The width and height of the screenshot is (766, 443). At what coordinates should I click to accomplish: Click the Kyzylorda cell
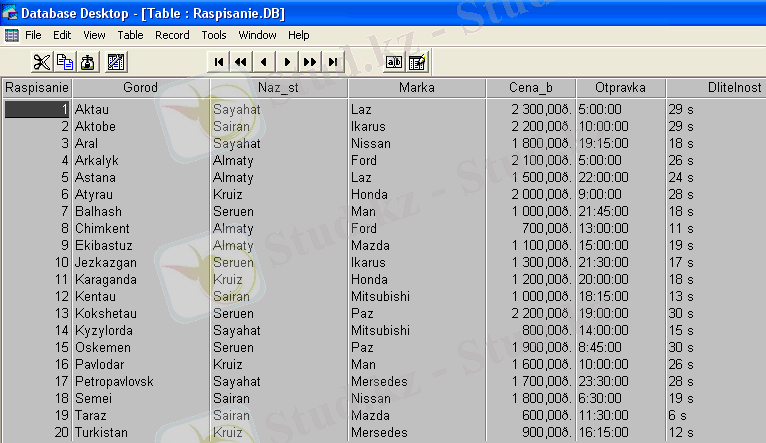click(x=141, y=331)
